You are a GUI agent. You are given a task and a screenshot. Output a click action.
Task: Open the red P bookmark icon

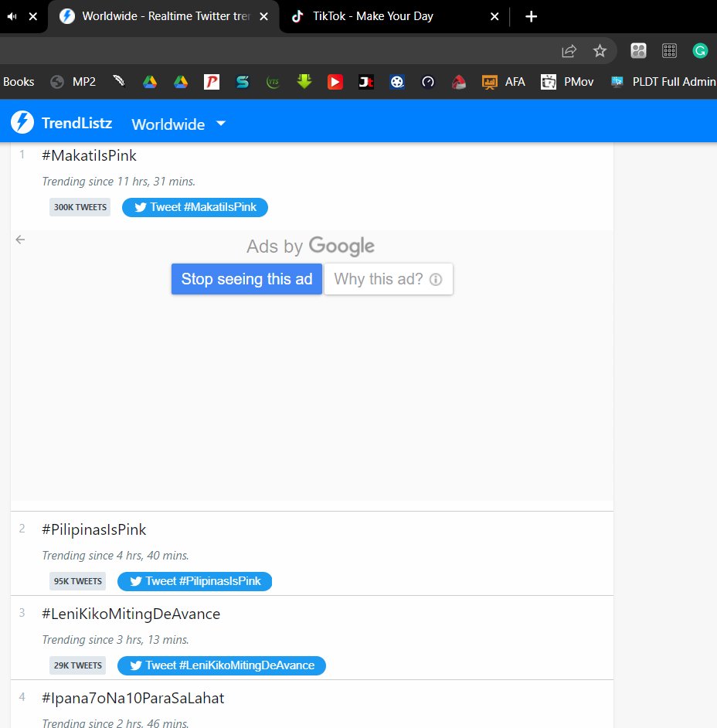pos(212,82)
